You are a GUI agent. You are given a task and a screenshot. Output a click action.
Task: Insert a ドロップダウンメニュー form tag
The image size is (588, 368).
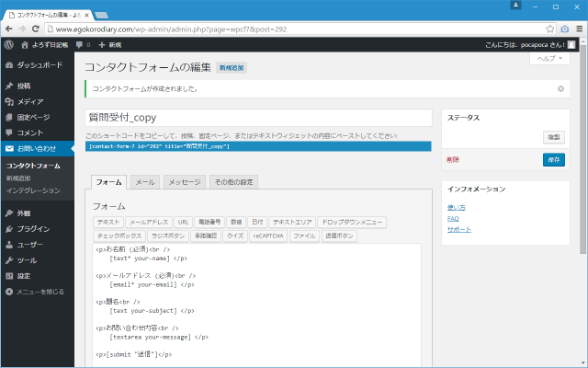[x=353, y=222]
